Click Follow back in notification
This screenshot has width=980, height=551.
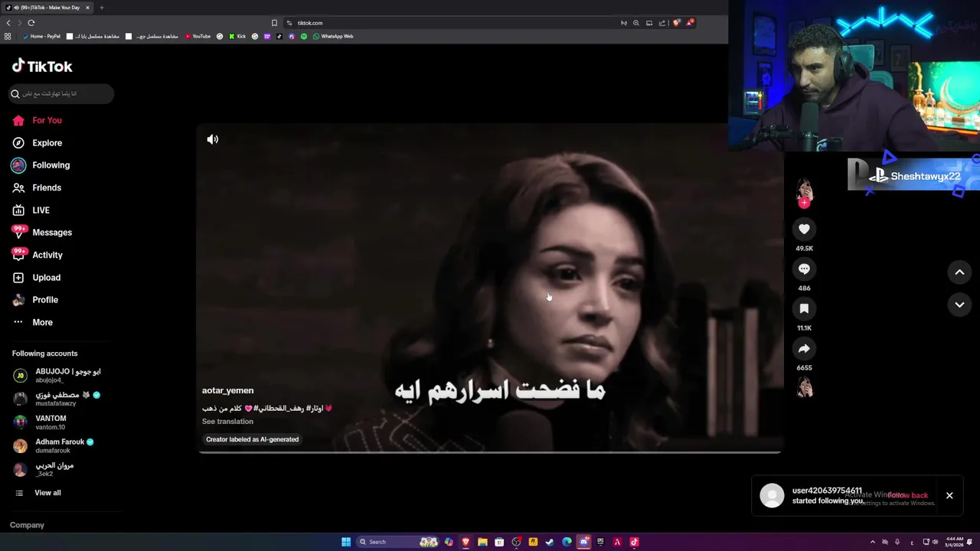point(907,495)
